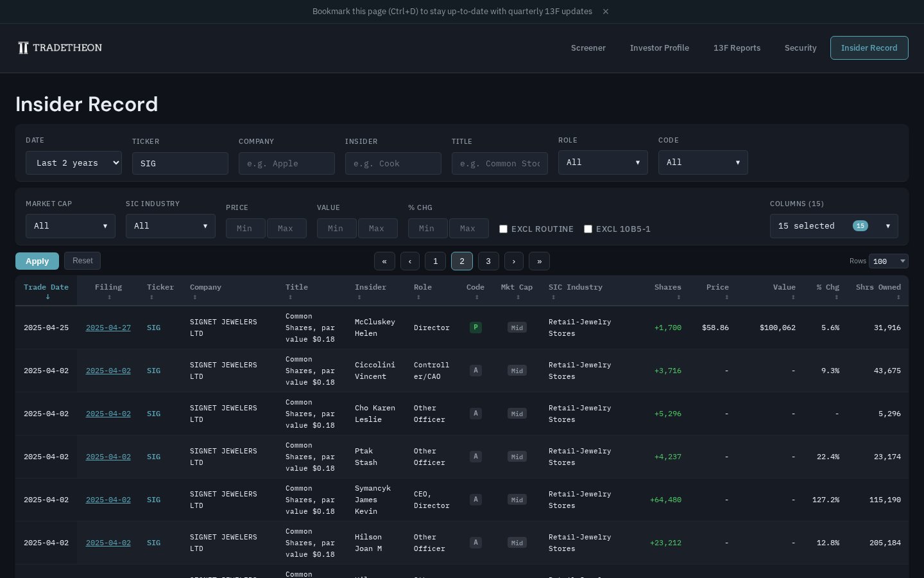The width and height of the screenshot is (924, 578).
Task: Select page 2 button
Action: pos(462,261)
